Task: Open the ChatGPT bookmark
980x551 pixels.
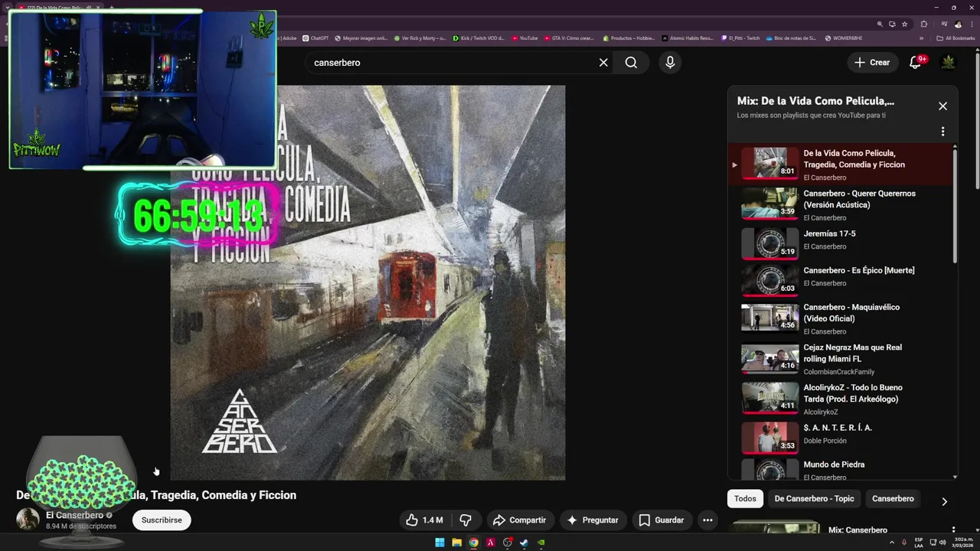Action: tap(315, 38)
